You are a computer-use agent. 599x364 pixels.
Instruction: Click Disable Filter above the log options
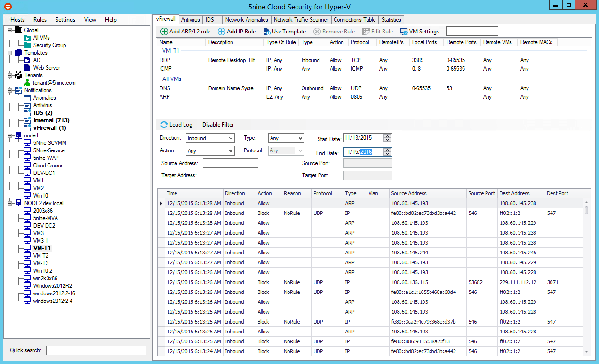click(217, 125)
